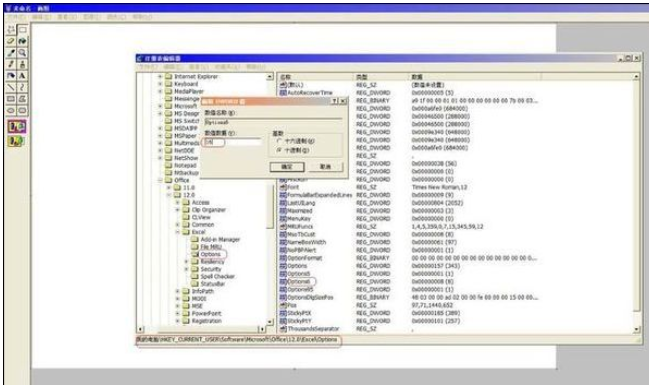Select the Curve tool in Paint
The image size is (649, 385).
(22, 87)
